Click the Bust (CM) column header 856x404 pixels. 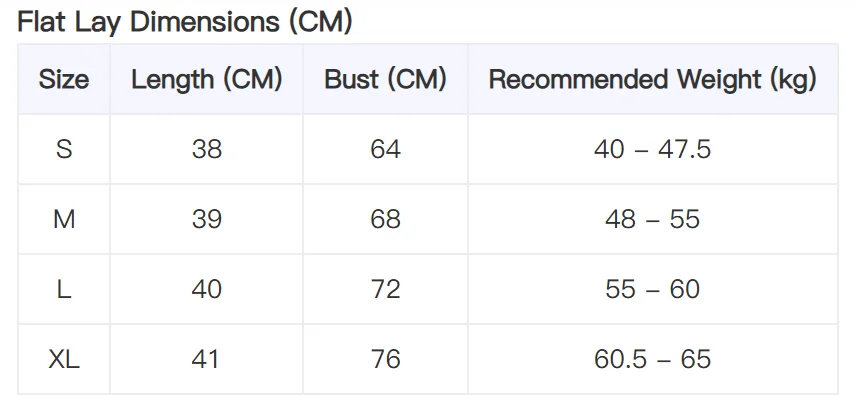(385, 80)
